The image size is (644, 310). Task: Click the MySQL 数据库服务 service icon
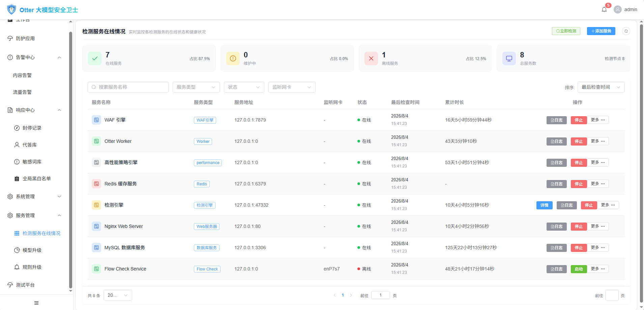(96, 248)
